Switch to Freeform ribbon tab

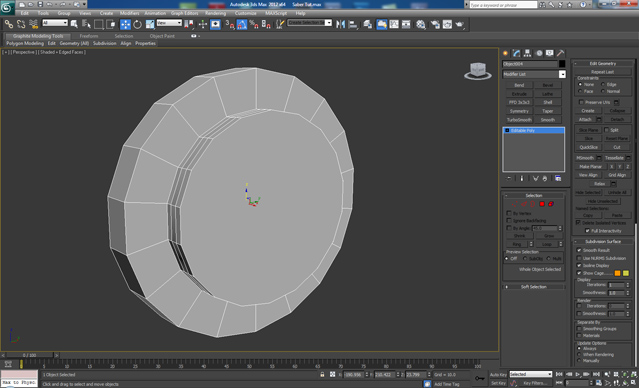pyautogui.click(x=89, y=36)
